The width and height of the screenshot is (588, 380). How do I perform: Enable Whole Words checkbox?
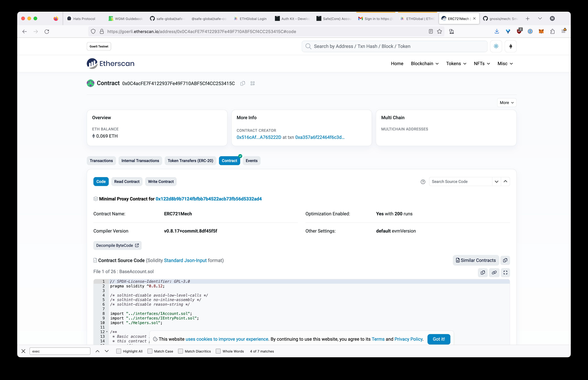218,351
